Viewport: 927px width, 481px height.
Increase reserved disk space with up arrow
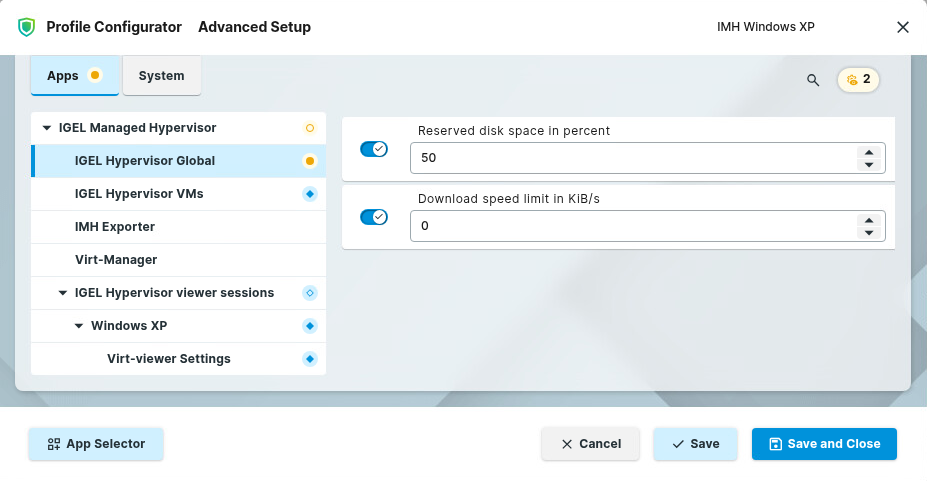tap(869, 152)
